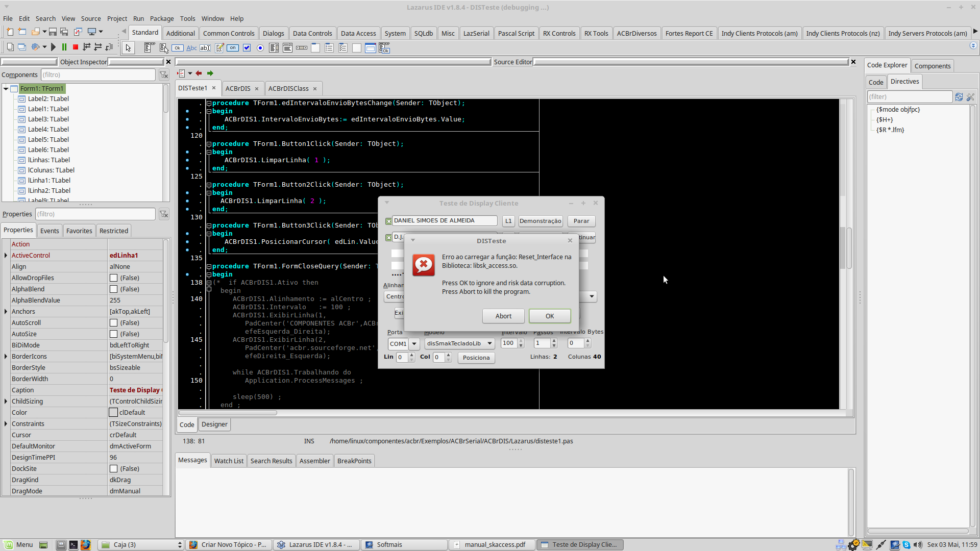
Task: Expand the Anchors property
Action: 6,312
